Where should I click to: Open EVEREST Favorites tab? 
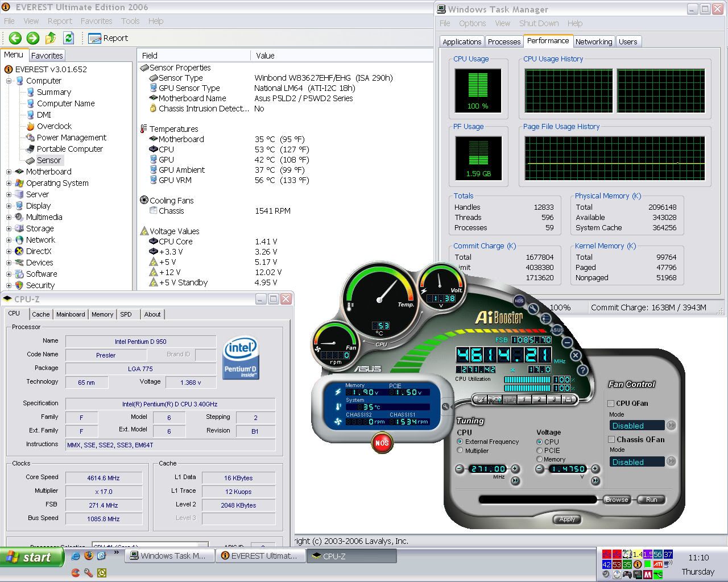tap(47, 56)
